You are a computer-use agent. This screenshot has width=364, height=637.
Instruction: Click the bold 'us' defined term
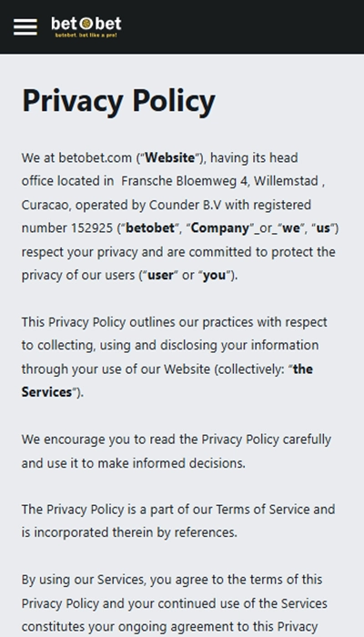[x=323, y=227]
